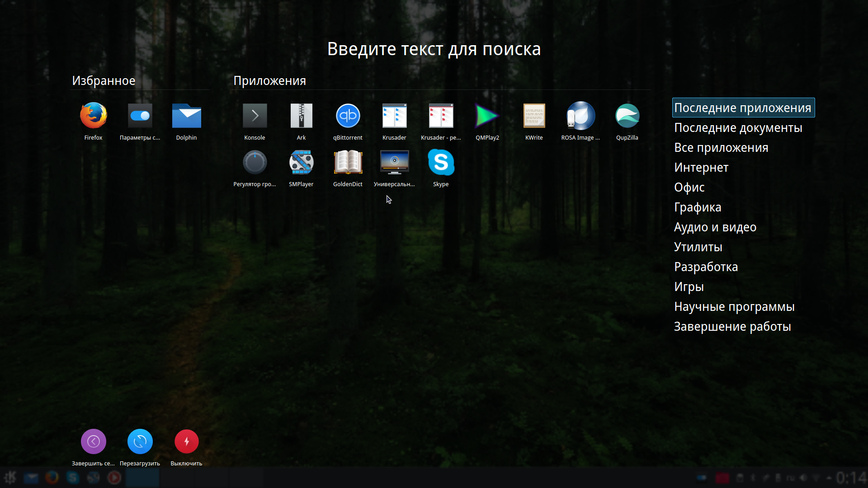This screenshot has width=868, height=488.
Task: Open the Последние документы category
Action: tap(738, 128)
